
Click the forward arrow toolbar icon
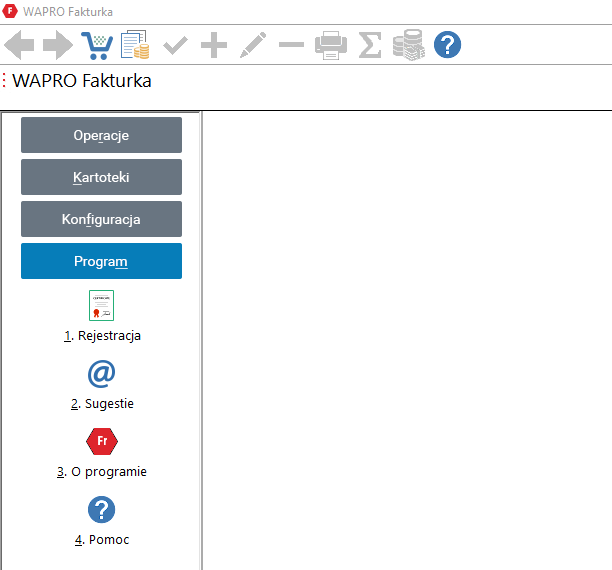point(57,45)
